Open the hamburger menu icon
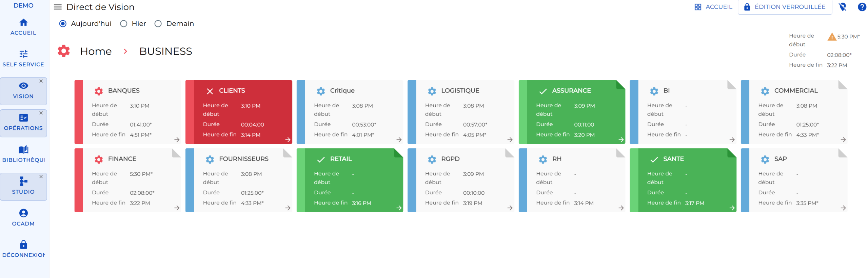 pyautogui.click(x=58, y=7)
